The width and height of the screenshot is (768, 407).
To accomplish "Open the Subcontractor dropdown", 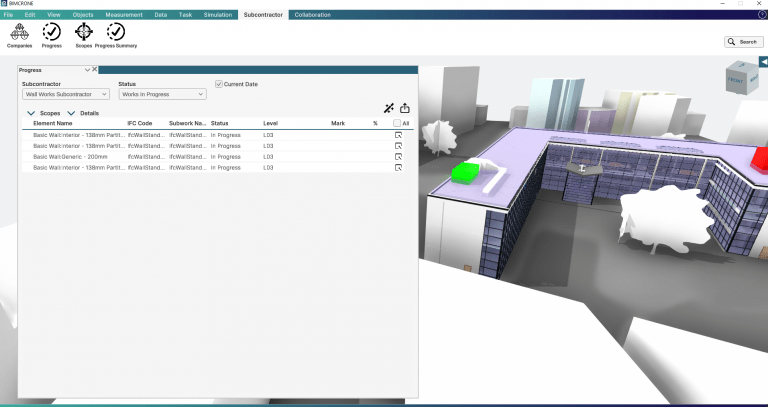I will click(66, 94).
